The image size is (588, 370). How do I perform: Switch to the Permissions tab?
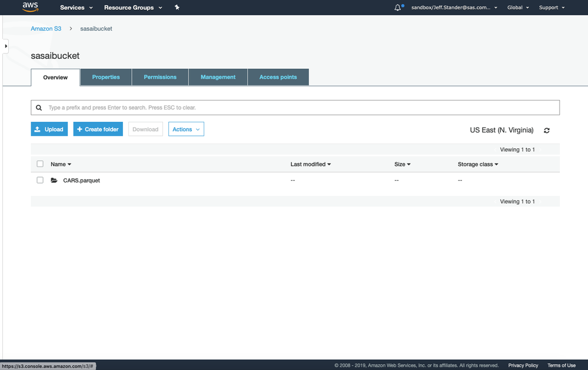click(160, 77)
